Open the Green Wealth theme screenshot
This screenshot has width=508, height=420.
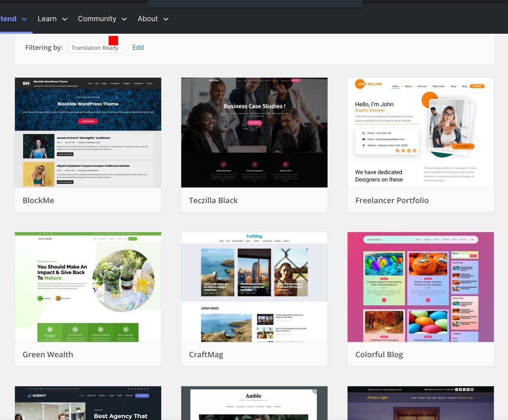click(x=88, y=287)
